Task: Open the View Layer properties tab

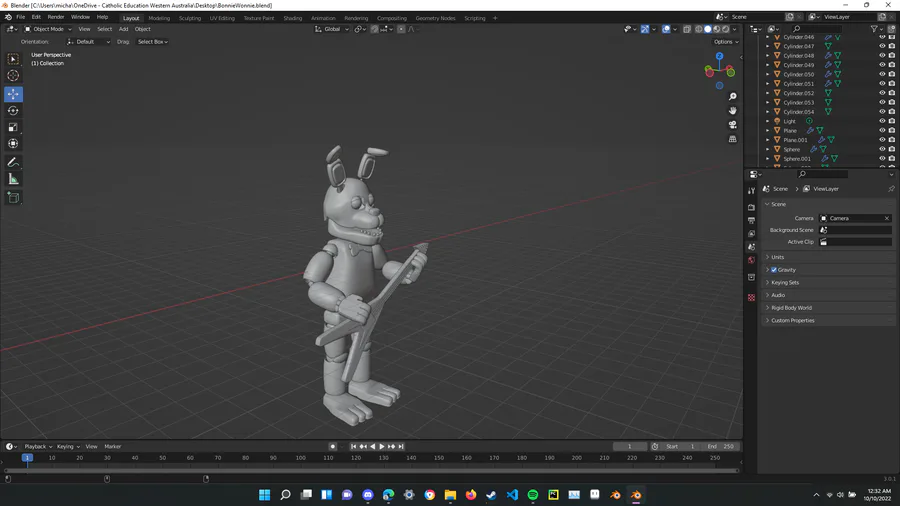Action: point(751,233)
